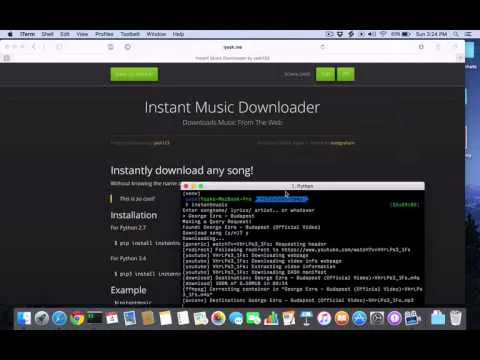The image size is (480, 360).
Task: Open Numbers bar-chart icon in dock
Action: (271, 318)
